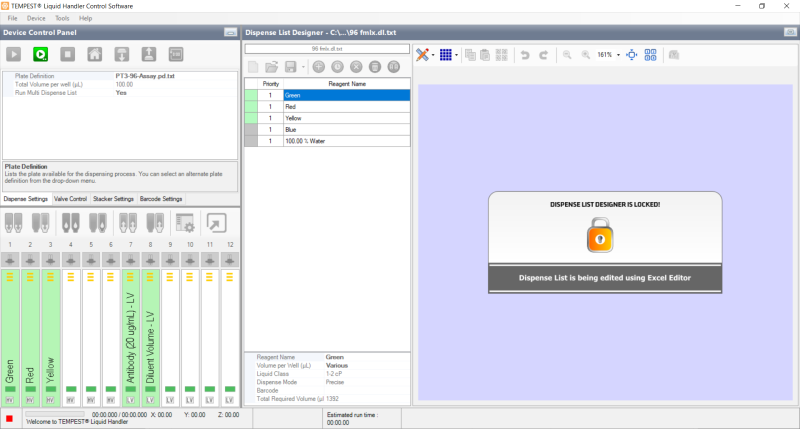The image size is (800, 429).
Task: Click the Redo arrow
Action: pyautogui.click(x=543, y=55)
